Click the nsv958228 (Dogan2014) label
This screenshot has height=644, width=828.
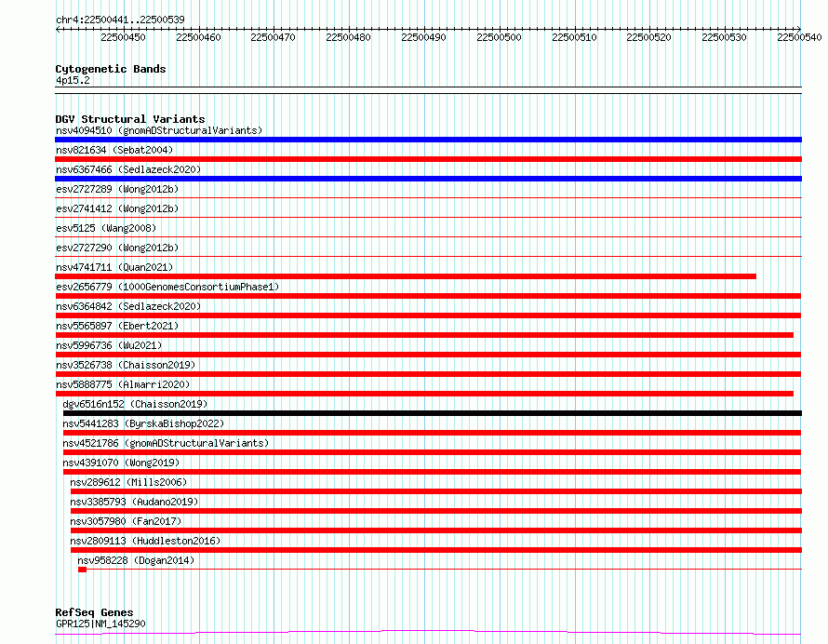click(136, 560)
